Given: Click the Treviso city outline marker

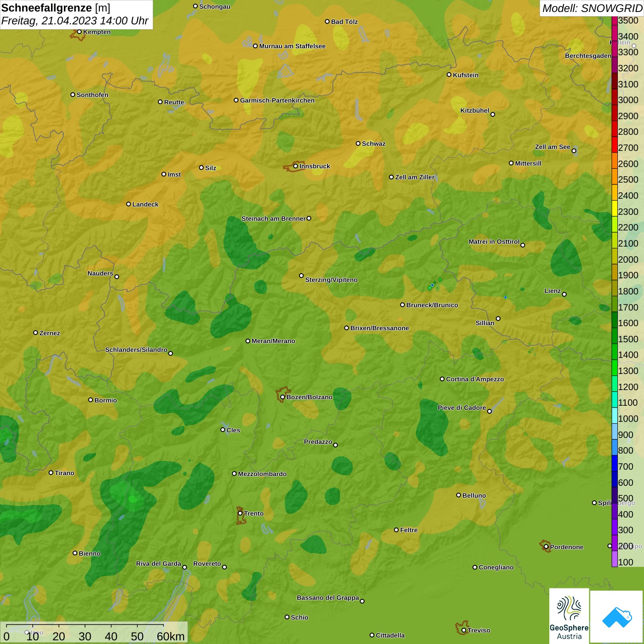Looking at the screenshot, I should point(464,630).
